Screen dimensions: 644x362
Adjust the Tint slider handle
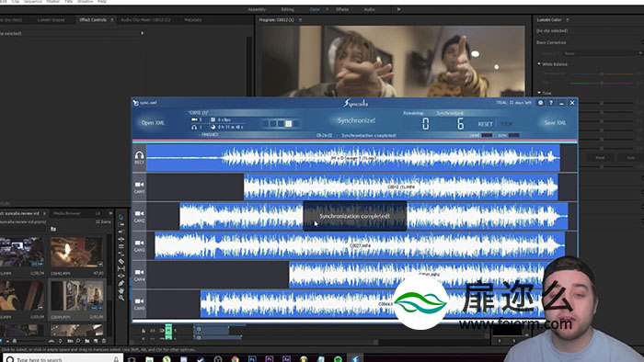[x=602, y=83]
